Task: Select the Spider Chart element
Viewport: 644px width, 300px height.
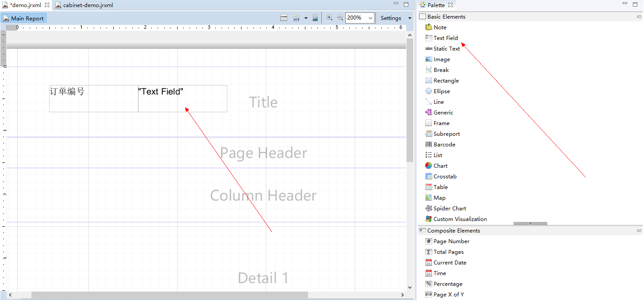Action: point(446,208)
